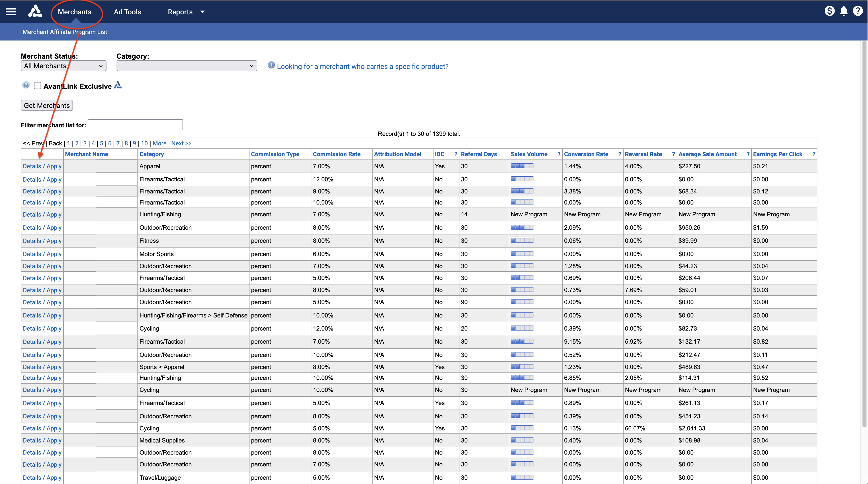Sort by Commission Type column
The height and width of the screenshot is (484, 868).
275,154
